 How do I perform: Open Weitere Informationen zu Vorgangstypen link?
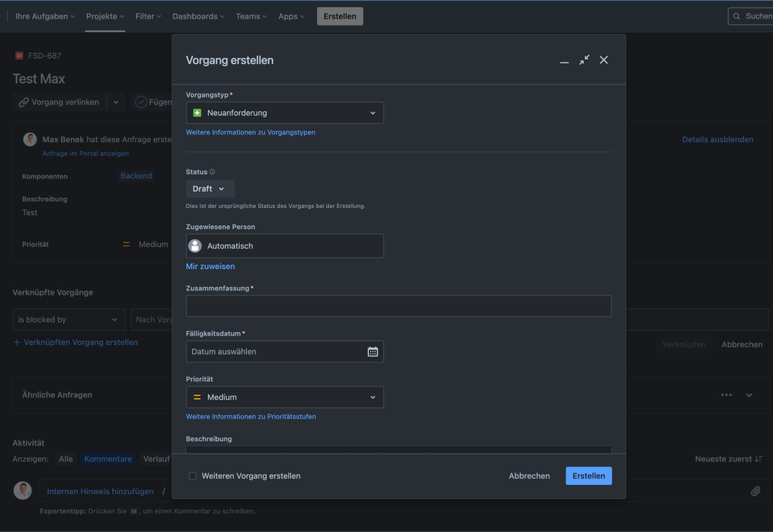point(251,132)
